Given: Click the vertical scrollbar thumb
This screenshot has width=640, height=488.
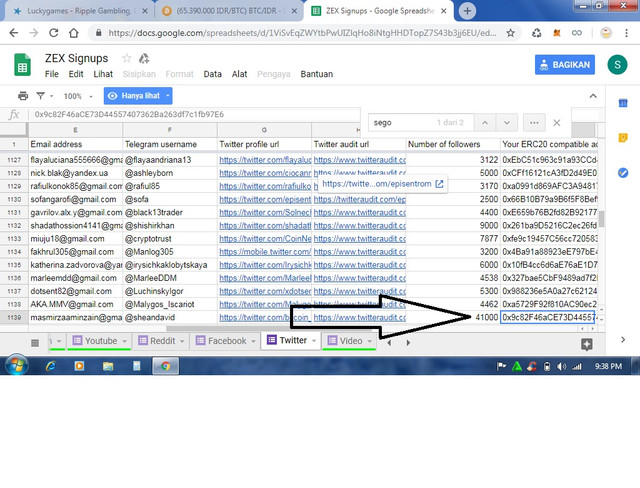Looking at the screenshot, I should pyautogui.click(x=601, y=219).
